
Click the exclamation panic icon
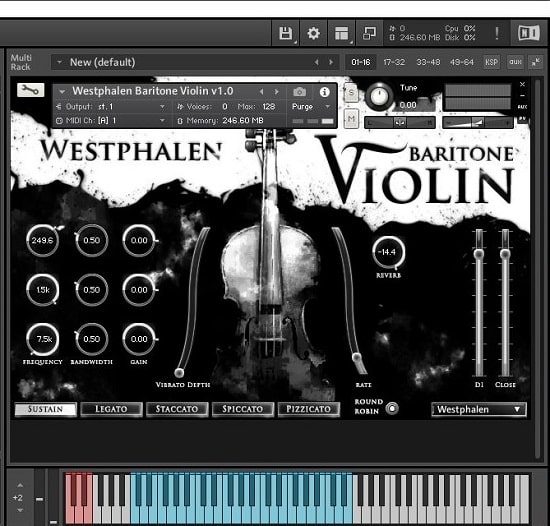(497, 33)
